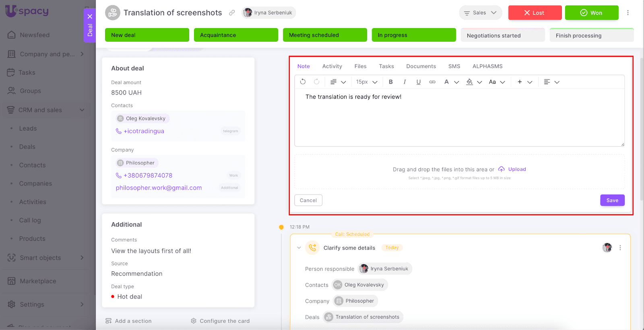Viewport: 644px width, 330px height.
Task: Click the undo icon in the note editor
Action: pyautogui.click(x=303, y=82)
